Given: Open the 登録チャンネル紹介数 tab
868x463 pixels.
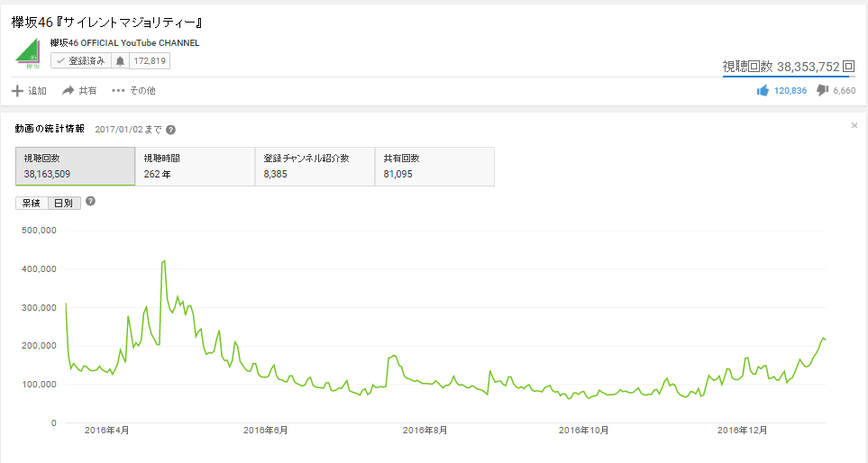Looking at the screenshot, I should [315, 166].
